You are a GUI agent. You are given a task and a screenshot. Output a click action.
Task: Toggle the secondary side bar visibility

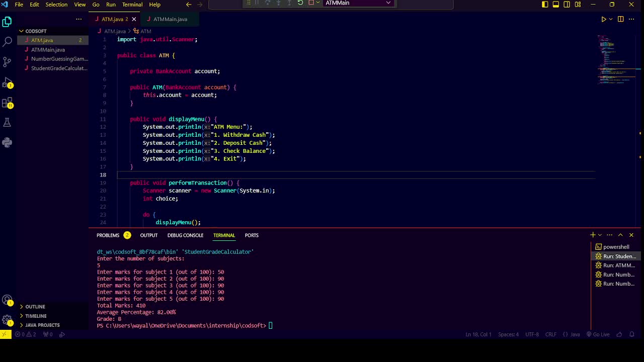tap(567, 5)
